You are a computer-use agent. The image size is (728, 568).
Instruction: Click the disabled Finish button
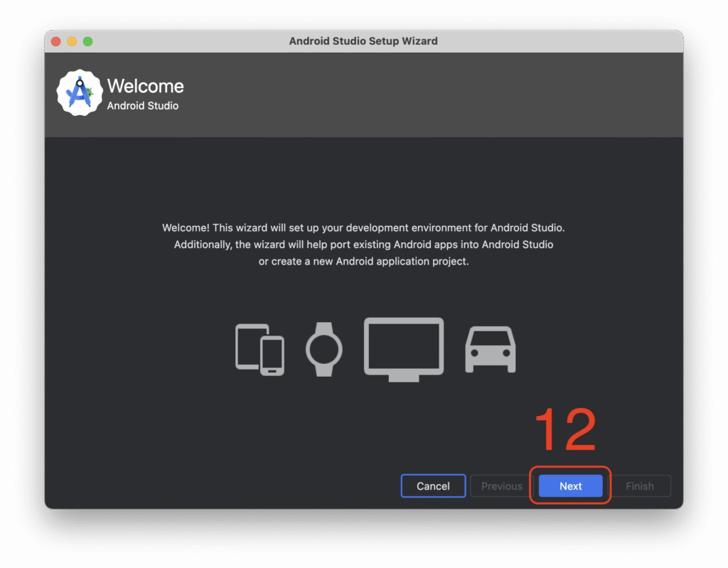[639, 486]
